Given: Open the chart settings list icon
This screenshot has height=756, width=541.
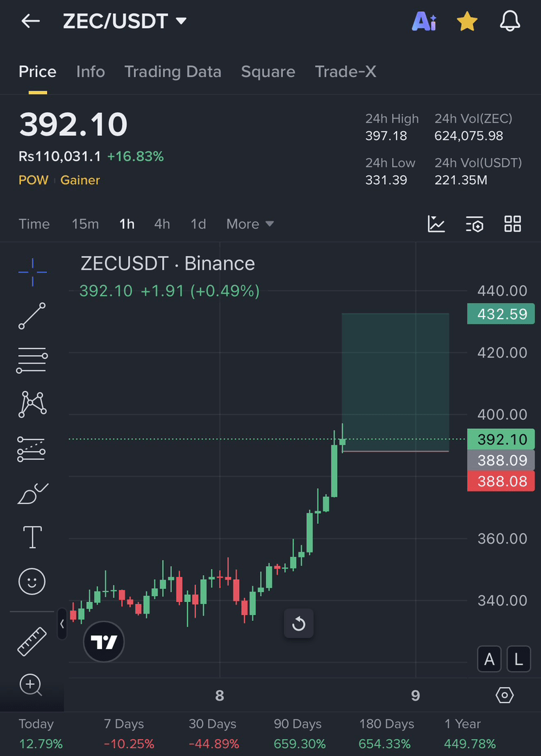Looking at the screenshot, I should 474,224.
